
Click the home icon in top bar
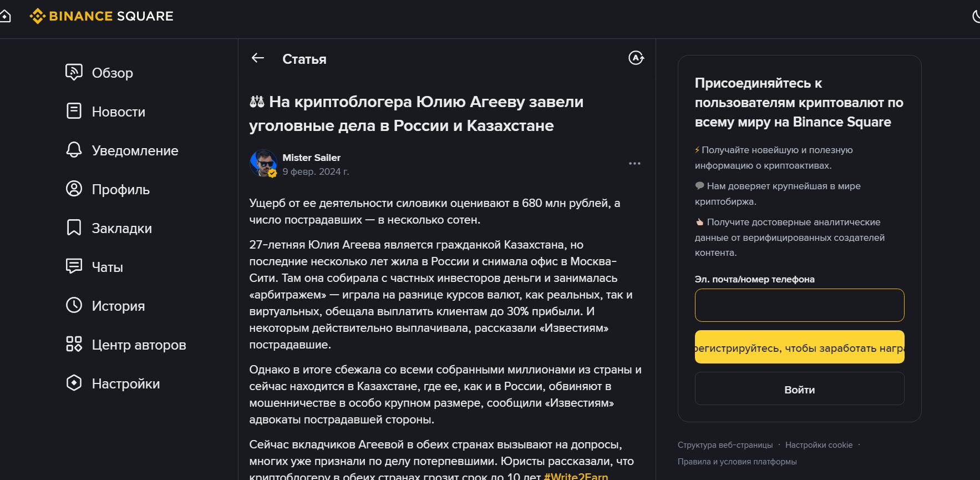click(5, 16)
